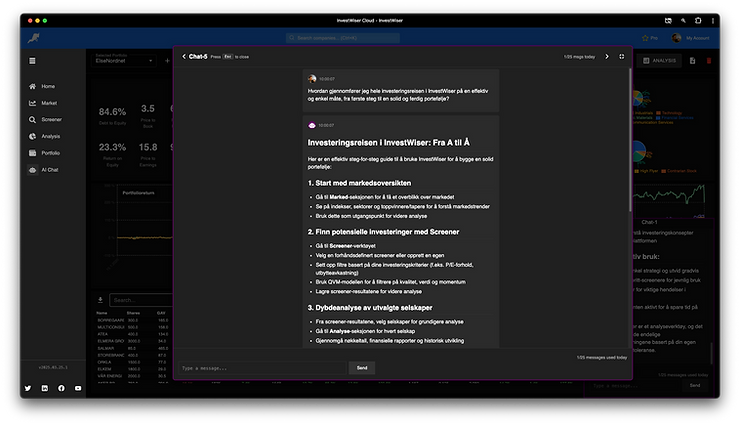Viewport: 740px width, 425px height.
Task: Toggle the hamburger sidebar menu
Action: (x=32, y=61)
